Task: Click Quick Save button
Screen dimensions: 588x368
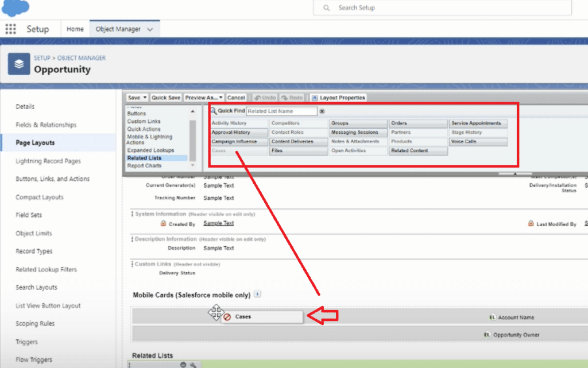Action: 166,98
